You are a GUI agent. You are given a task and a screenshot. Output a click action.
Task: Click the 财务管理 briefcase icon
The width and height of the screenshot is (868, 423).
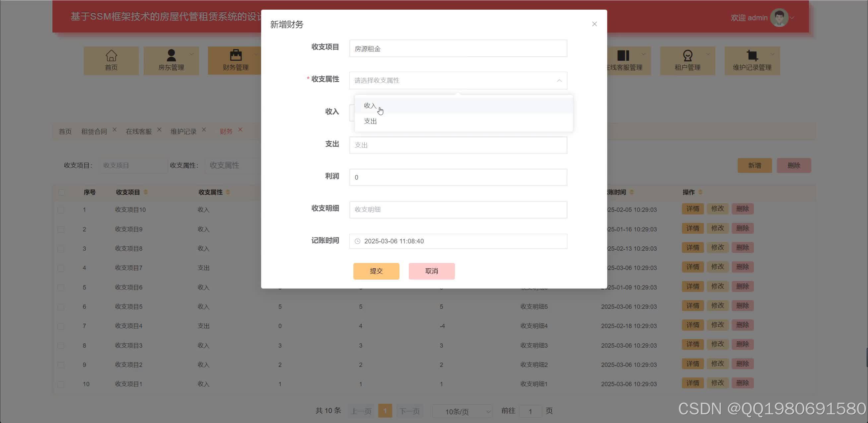tap(235, 54)
